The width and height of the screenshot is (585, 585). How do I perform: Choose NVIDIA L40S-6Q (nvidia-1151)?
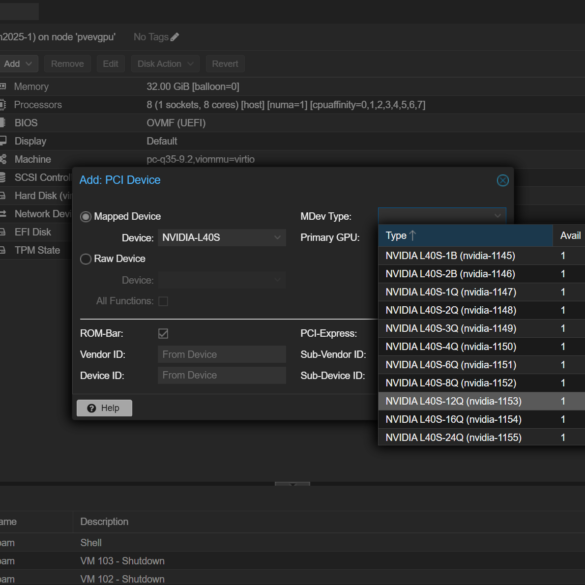click(x=482, y=365)
